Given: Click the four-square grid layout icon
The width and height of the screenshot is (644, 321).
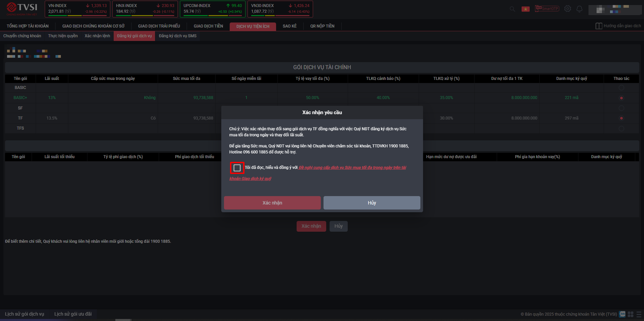Looking at the screenshot, I should [x=631, y=314].
